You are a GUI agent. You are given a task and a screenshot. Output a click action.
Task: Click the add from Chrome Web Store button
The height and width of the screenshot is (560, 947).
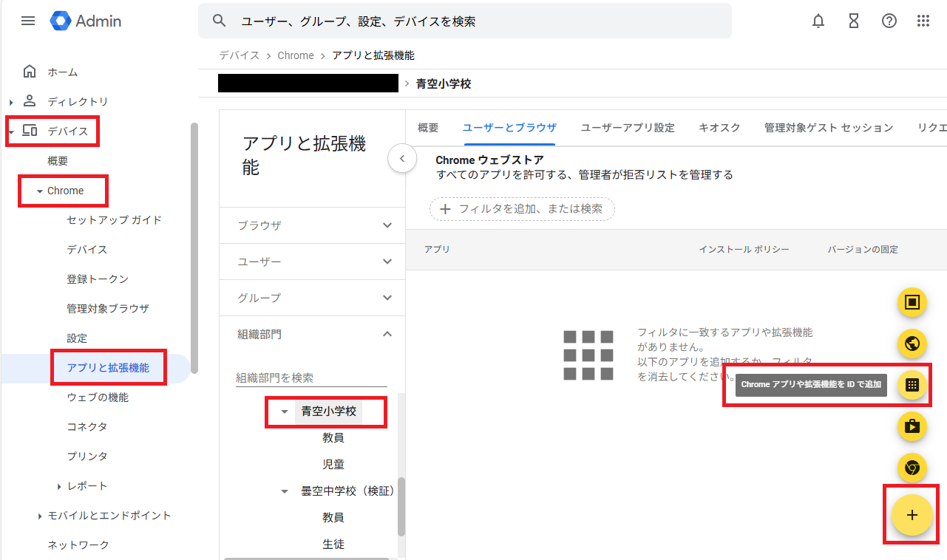[x=912, y=468]
